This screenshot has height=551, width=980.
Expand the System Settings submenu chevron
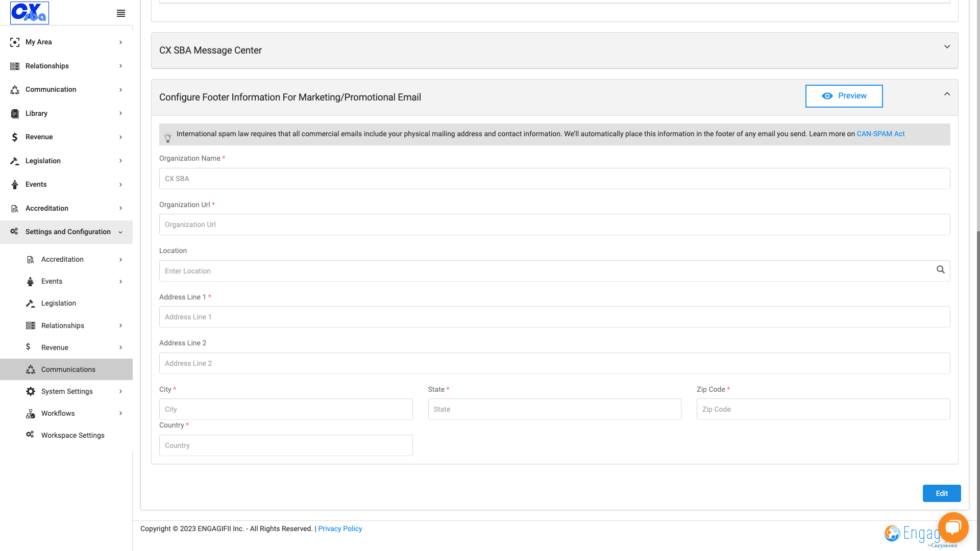click(120, 391)
